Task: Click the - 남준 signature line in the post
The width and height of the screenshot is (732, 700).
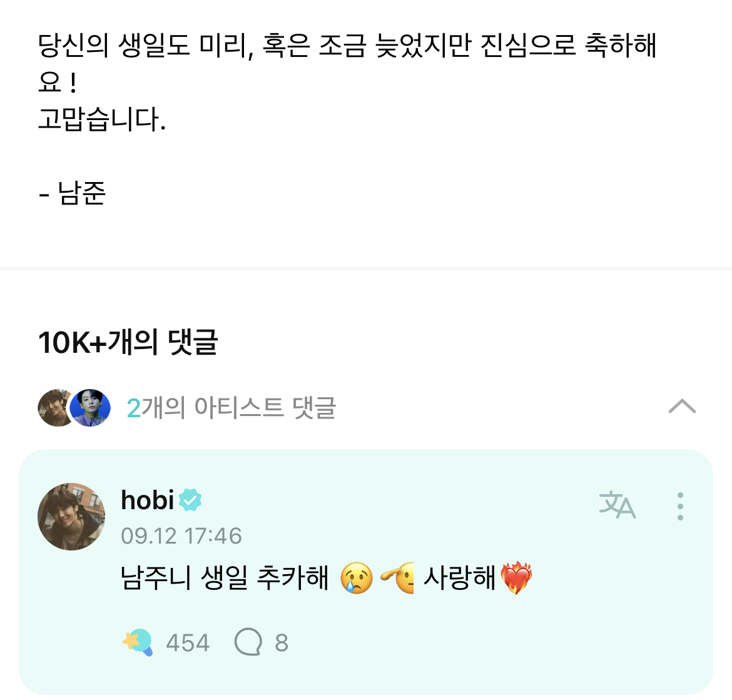Action: click(x=73, y=193)
